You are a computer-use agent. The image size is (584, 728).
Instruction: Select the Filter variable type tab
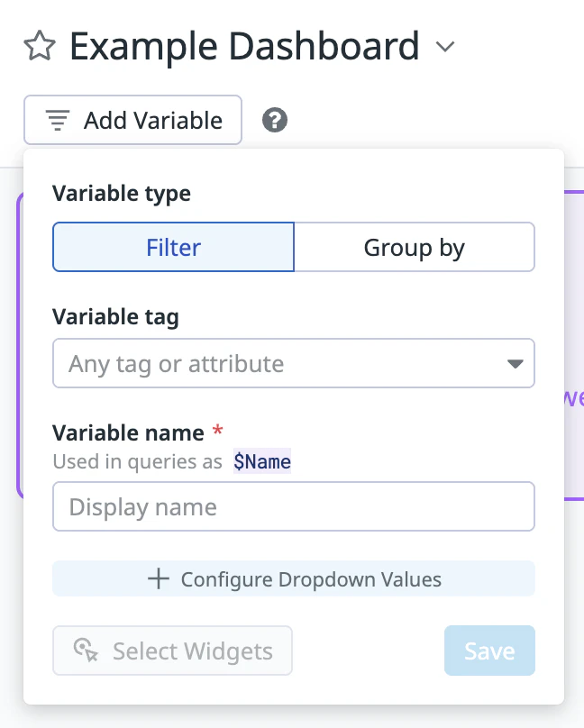(x=173, y=247)
